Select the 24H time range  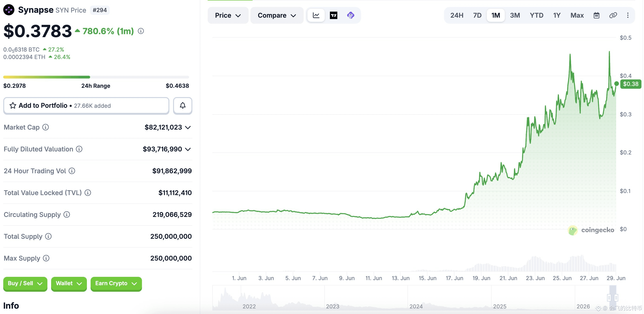point(457,15)
